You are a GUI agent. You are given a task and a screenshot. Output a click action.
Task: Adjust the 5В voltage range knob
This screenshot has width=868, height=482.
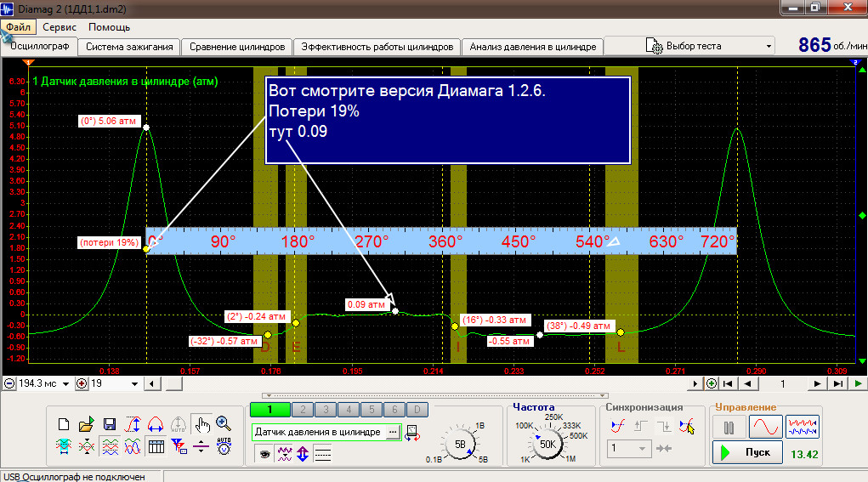(460, 445)
